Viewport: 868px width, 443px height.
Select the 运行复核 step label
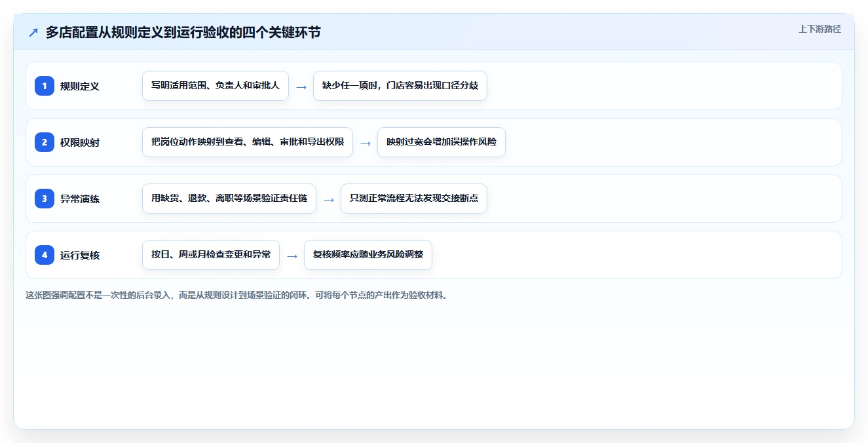(80, 255)
